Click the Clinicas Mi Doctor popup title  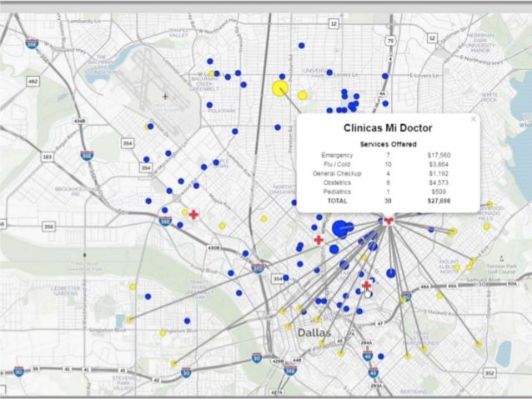pos(388,127)
